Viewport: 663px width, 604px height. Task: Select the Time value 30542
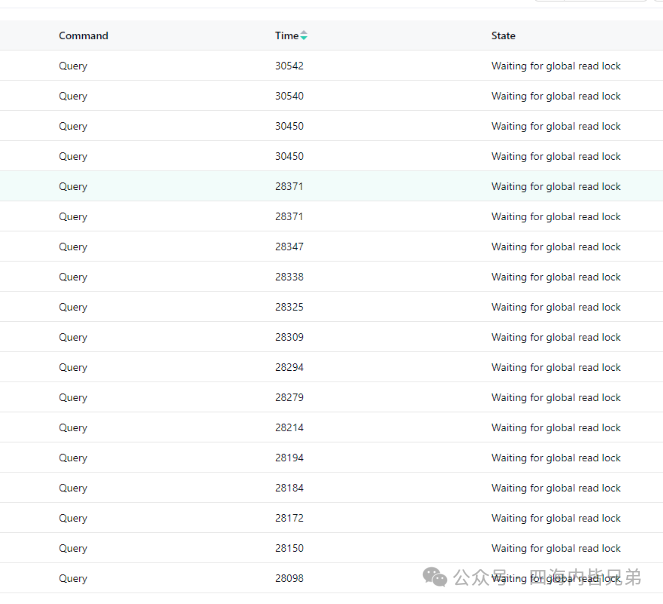289,66
